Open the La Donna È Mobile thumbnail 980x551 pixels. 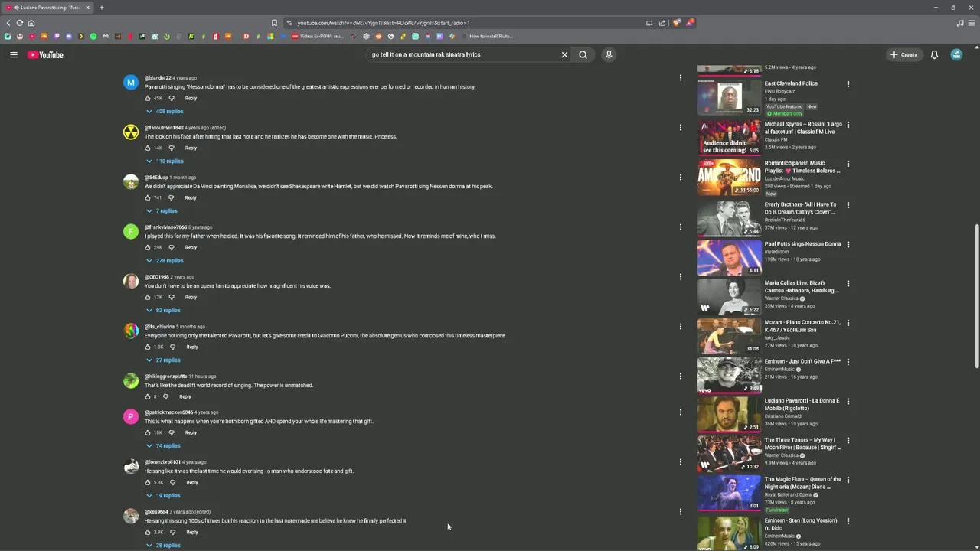tap(729, 414)
